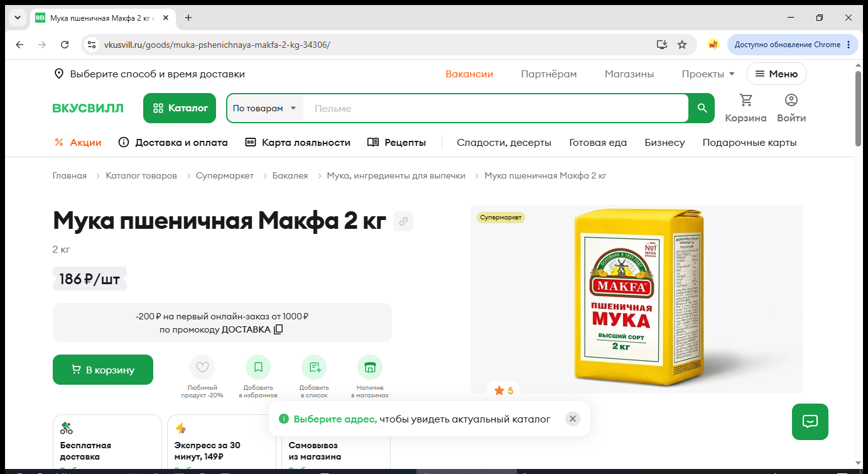Copy product link via chain icon

click(403, 221)
